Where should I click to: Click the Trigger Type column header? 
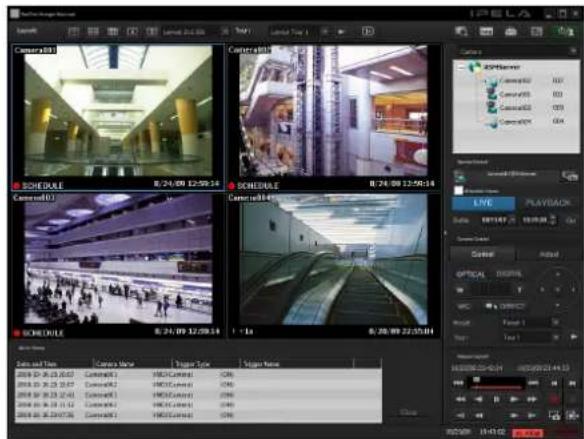pyautogui.click(x=206, y=364)
